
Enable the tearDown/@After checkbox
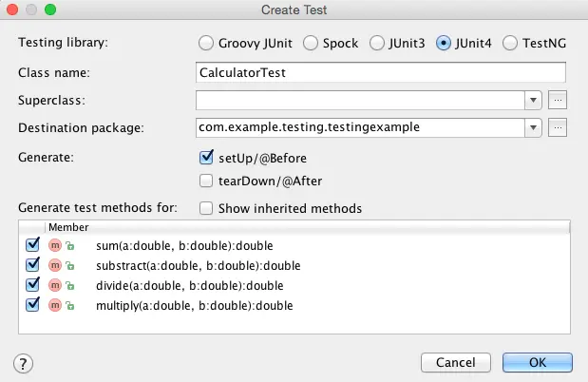(x=206, y=181)
